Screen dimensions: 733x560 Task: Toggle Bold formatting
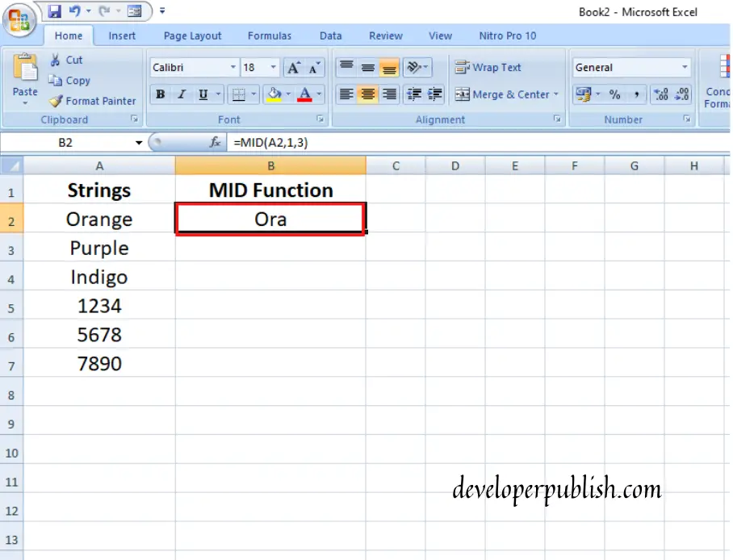tap(161, 94)
